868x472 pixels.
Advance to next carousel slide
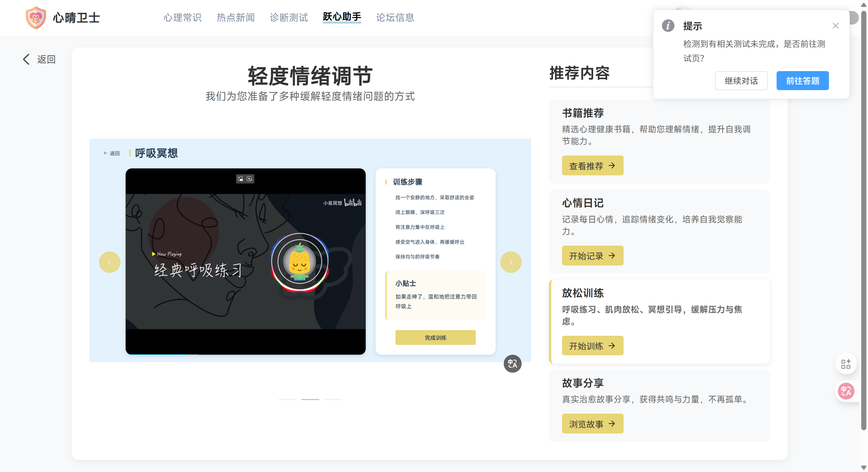click(x=510, y=262)
